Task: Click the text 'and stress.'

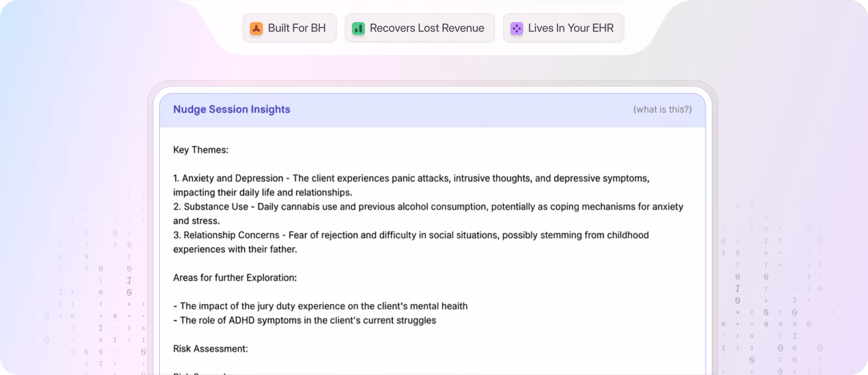Action: click(196, 221)
